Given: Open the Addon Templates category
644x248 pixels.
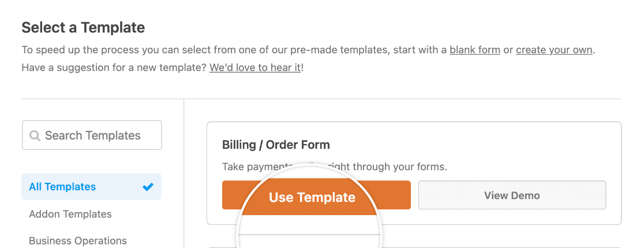Looking at the screenshot, I should (70, 214).
